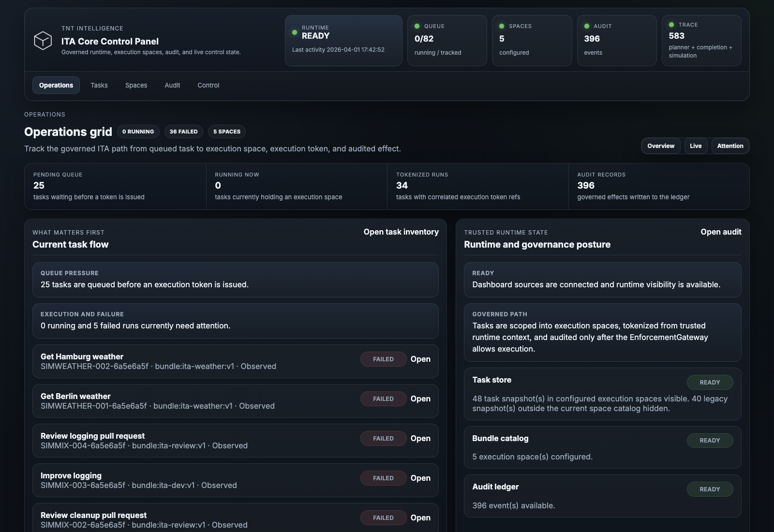The image size is (774, 532).
Task: Switch to the Audit tab
Action: tap(172, 85)
